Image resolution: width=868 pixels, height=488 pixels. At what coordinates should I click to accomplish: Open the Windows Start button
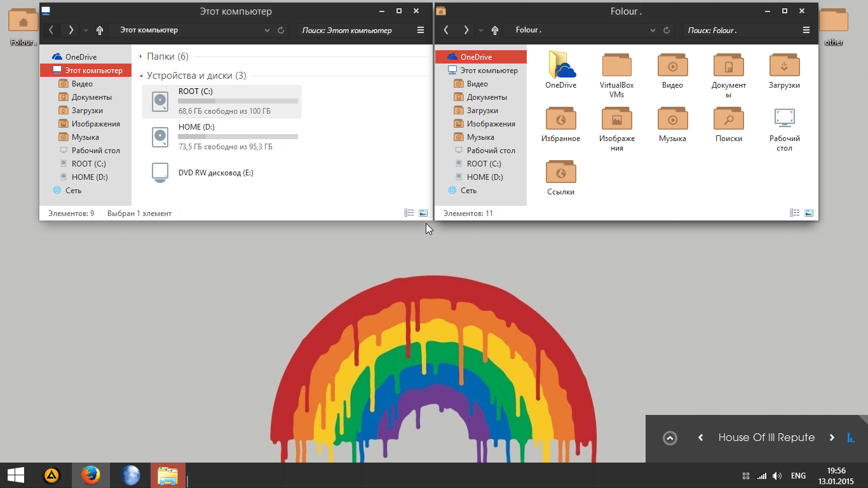point(16,475)
